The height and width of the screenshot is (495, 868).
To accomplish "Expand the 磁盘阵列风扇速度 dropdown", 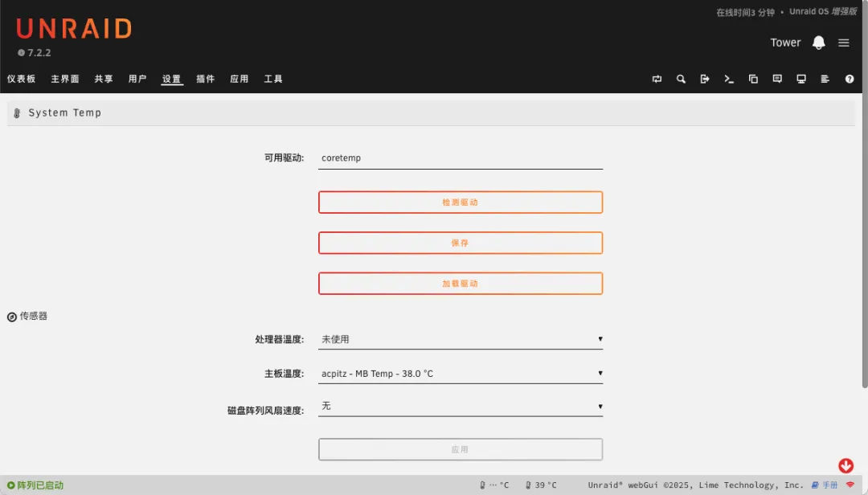I will point(461,407).
